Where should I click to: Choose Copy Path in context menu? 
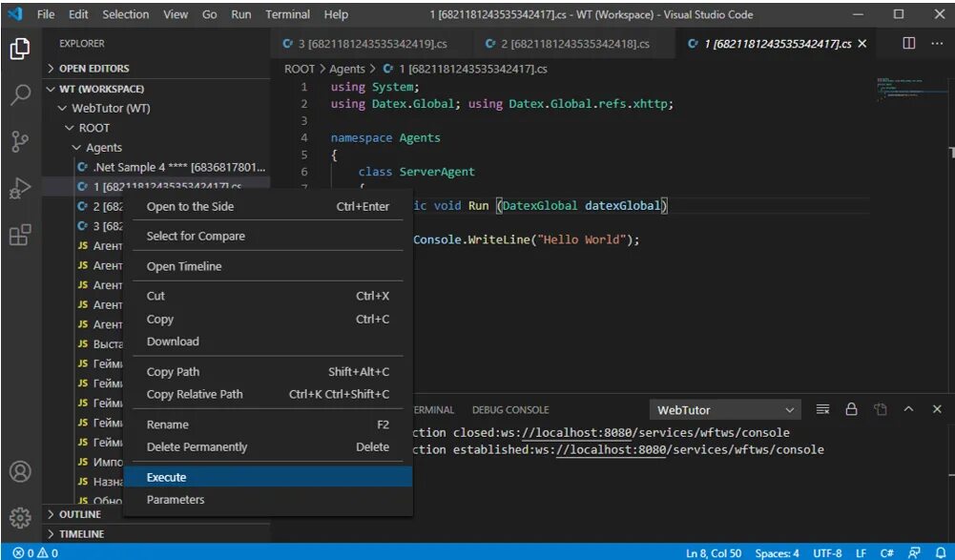(x=268, y=372)
